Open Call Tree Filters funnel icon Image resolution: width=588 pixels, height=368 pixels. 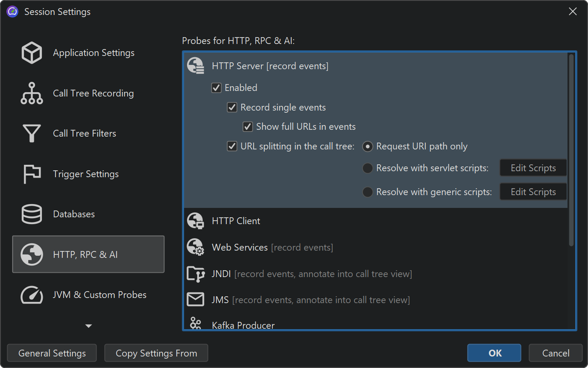click(32, 134)
